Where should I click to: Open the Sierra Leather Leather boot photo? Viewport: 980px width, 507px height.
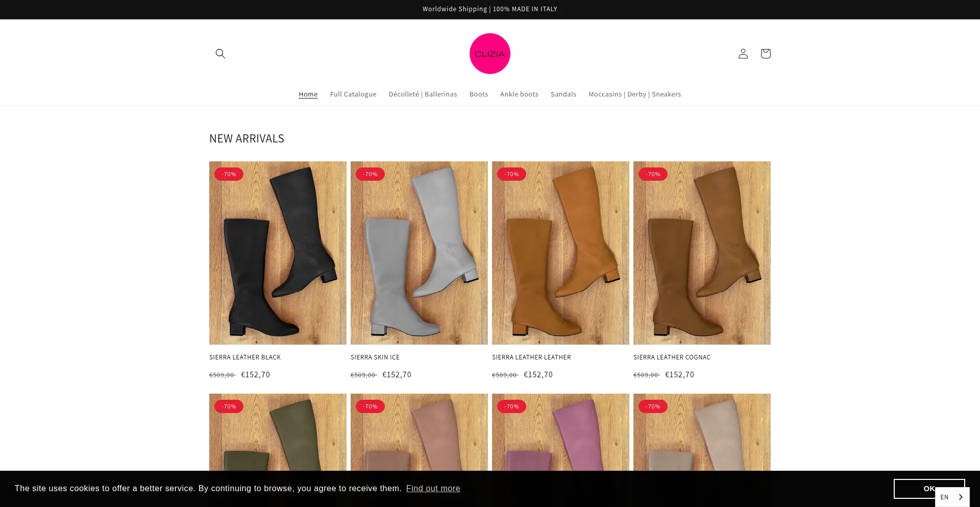point(560,253)
